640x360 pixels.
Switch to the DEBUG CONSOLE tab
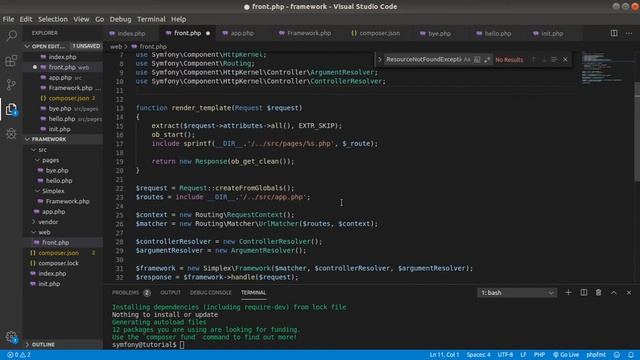[x=211, y=293]
